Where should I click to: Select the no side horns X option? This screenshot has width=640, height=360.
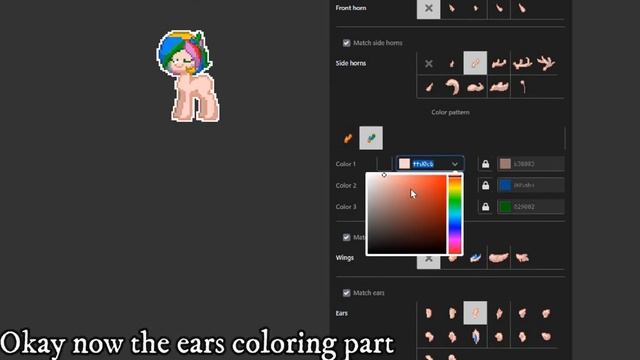click(429, 63)
